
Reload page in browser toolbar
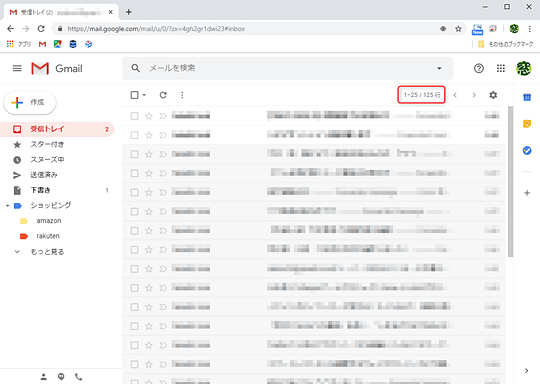tap(41, 29)
